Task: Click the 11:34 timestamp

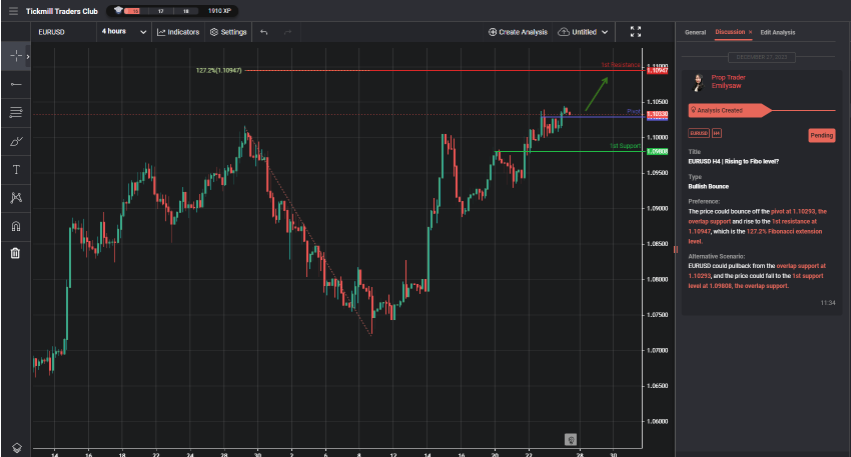Action: click(x=828, y=303)
